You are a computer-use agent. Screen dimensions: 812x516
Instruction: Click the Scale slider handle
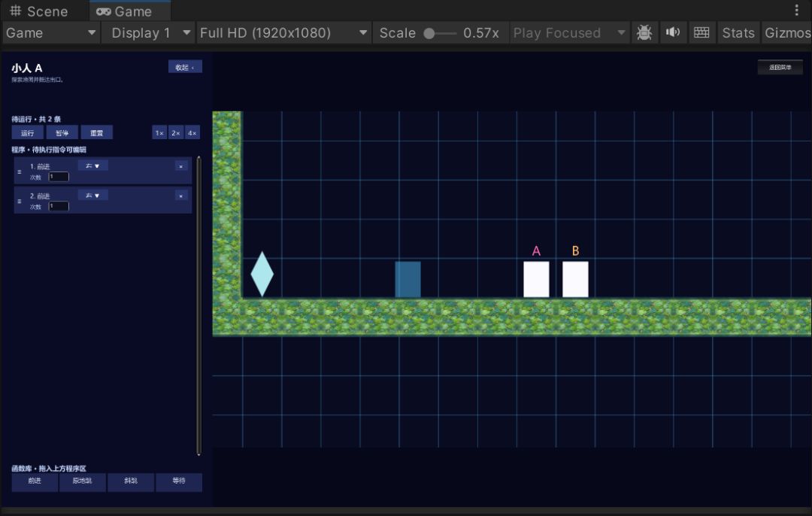pos(429,33)
